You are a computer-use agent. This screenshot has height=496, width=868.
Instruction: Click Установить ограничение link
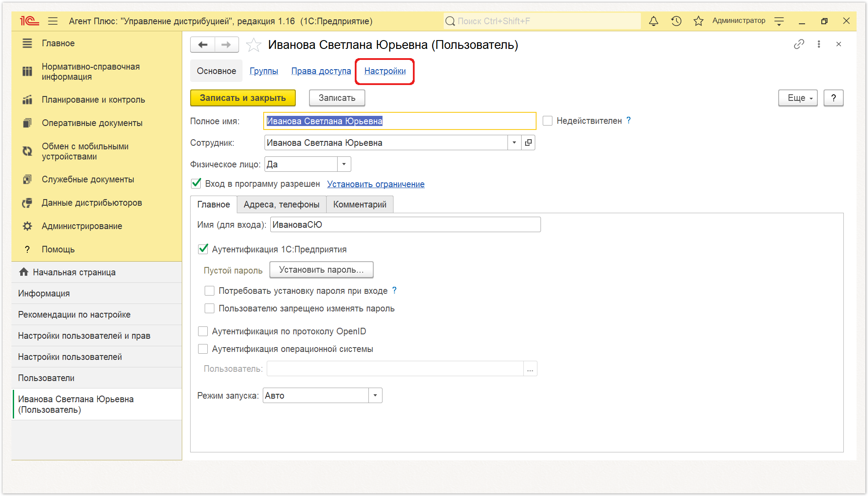click(376, 184)
